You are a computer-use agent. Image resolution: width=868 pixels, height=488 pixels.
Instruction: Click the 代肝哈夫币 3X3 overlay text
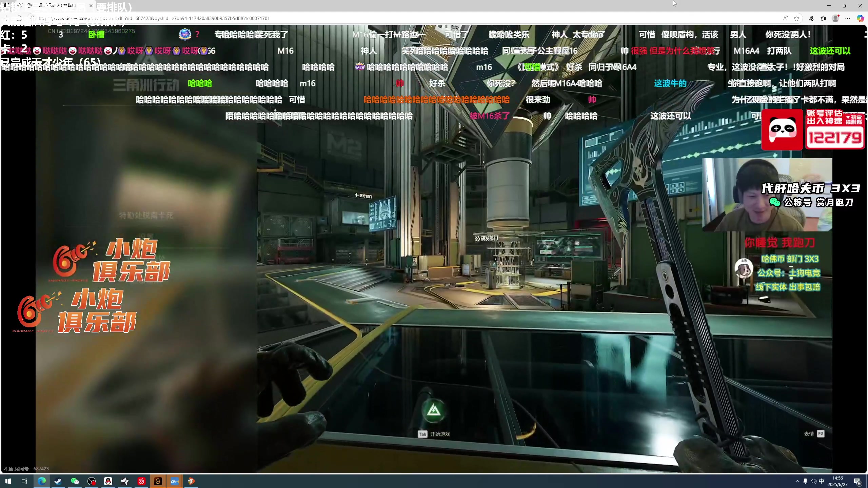click(811, 188)
